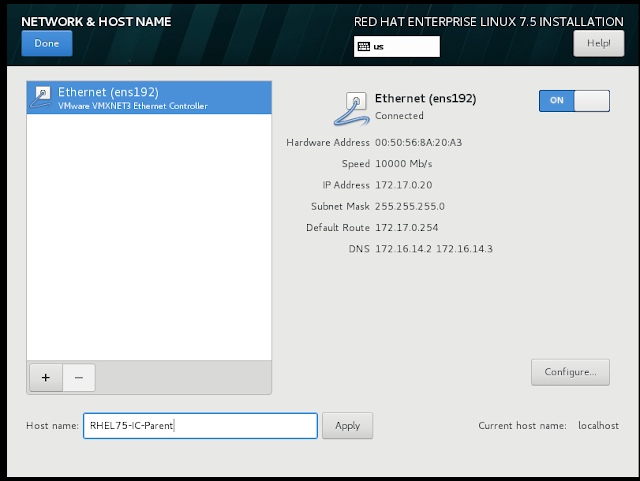
Task: Open the Help! button
Action: coord(598,43)
